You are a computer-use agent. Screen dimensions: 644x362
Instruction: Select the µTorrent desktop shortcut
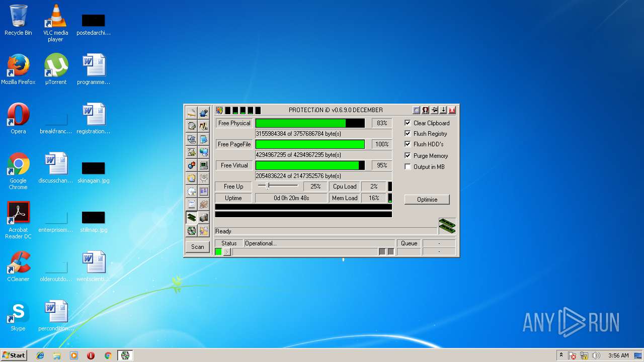(56, 69)
